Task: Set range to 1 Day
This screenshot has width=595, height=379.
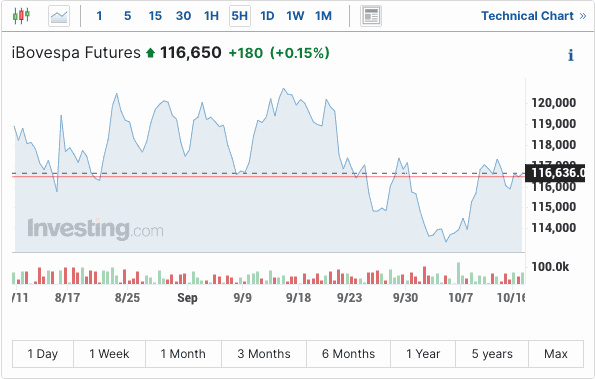Action: tap(43, 354)
